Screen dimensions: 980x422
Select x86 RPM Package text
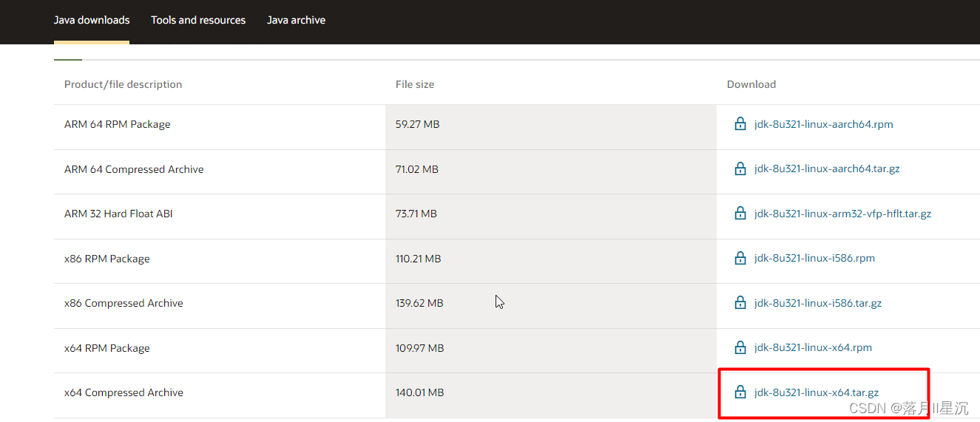[107, 259]
